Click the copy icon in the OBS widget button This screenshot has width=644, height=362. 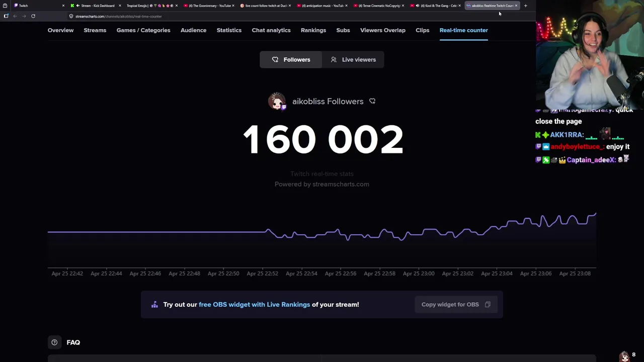[488, 304]
